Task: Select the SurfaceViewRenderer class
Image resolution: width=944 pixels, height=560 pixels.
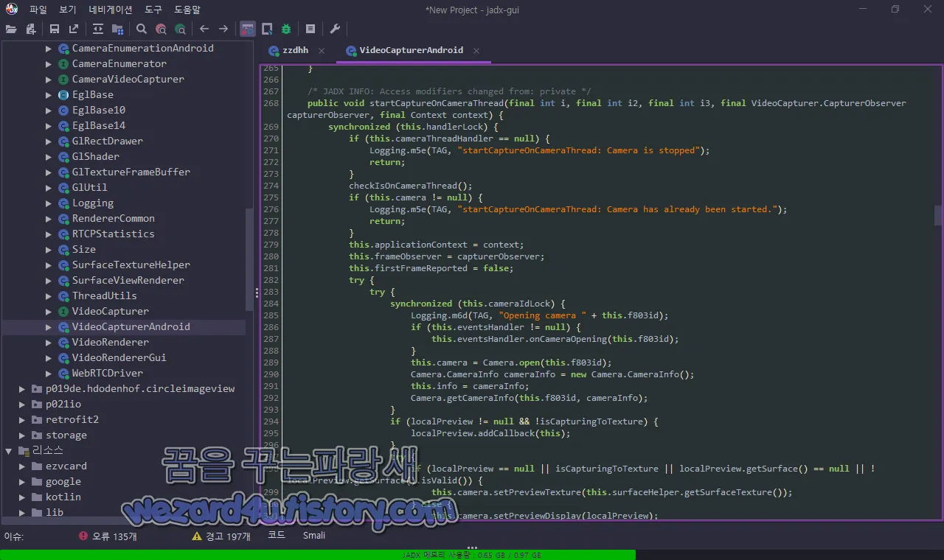Action: coord(128,280)
